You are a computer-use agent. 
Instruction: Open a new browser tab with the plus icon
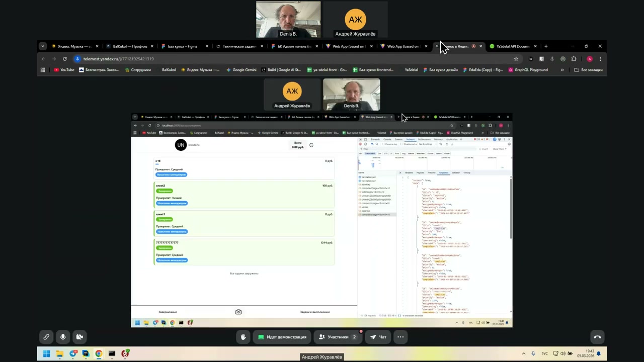546,46
